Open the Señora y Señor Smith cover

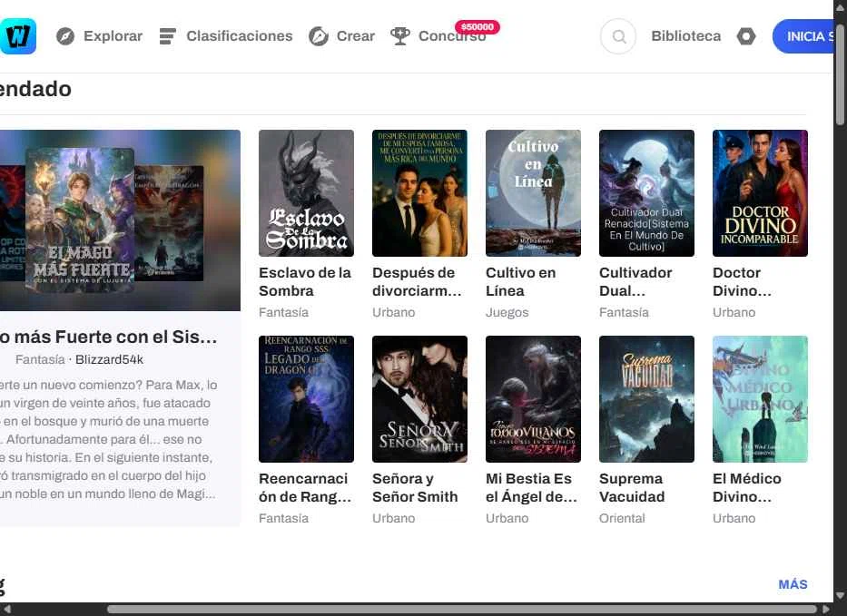(x=419, y=399)
